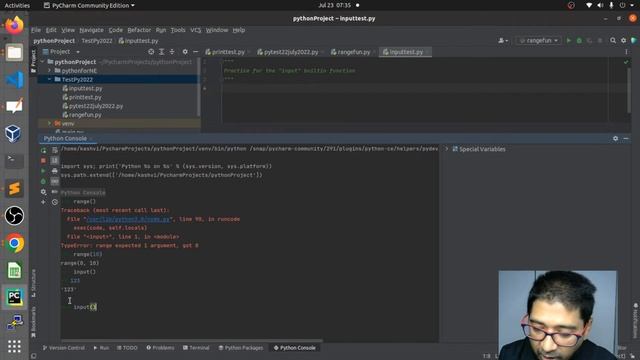Viewport: 640px width, 360px height.
Task: Attach debugger to the console
Action: (43, 181)
